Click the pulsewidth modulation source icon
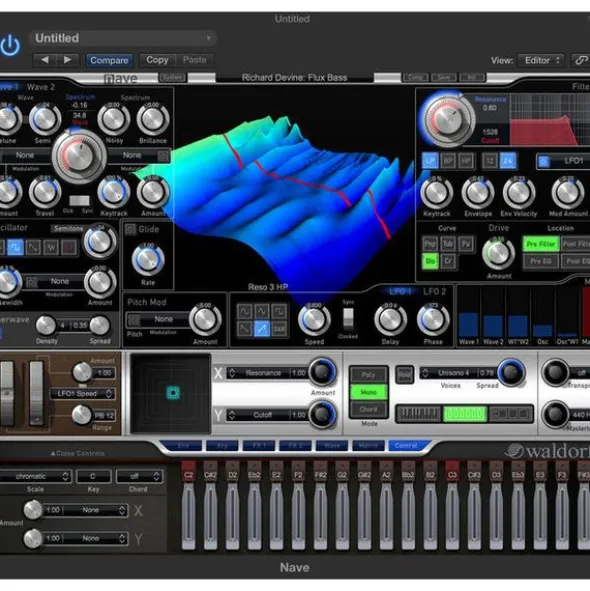The width and height of the screenshot is (590, 591). 32,282
